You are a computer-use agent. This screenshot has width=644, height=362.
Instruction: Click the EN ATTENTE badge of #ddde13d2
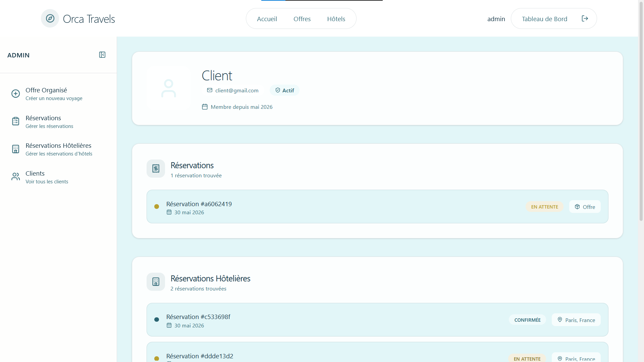[527, 358]
